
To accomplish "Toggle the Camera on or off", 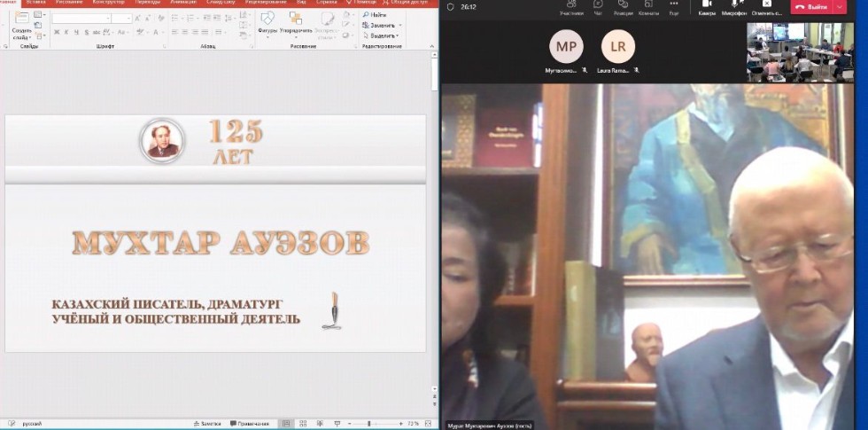I will [x=707, y=7].
